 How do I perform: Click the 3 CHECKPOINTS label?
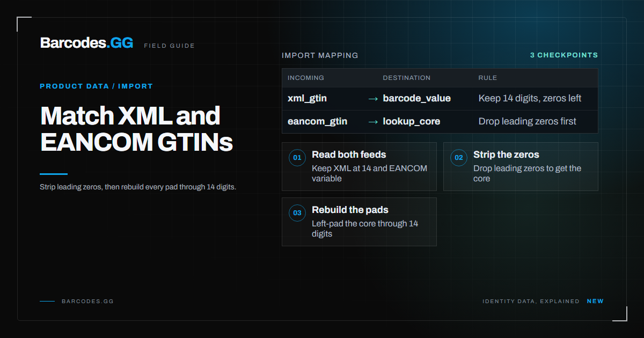(x=563, y=55)
